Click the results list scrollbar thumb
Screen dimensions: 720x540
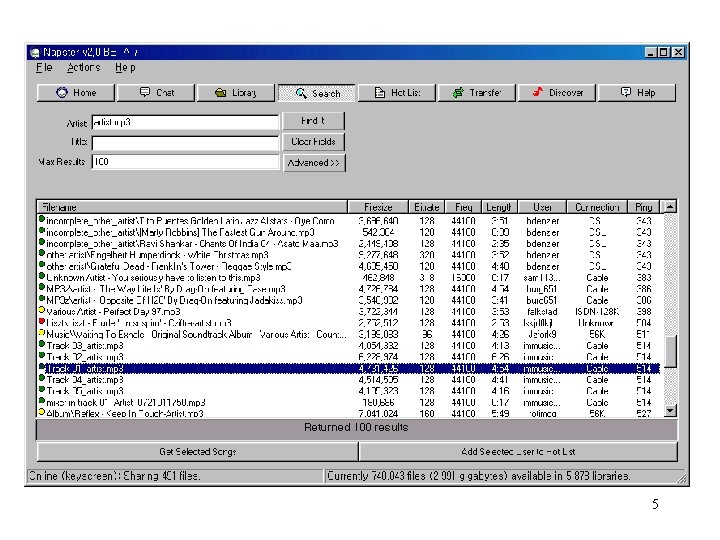tap(670, 352)
